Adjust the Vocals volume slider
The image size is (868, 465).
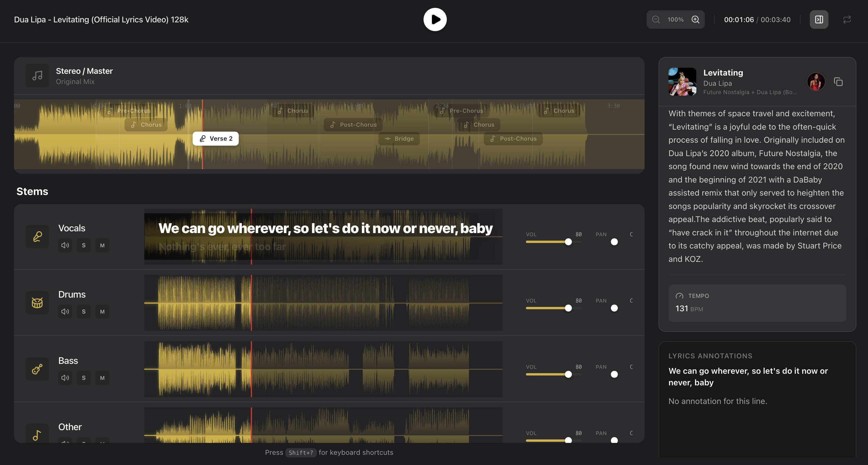[568, 242]
